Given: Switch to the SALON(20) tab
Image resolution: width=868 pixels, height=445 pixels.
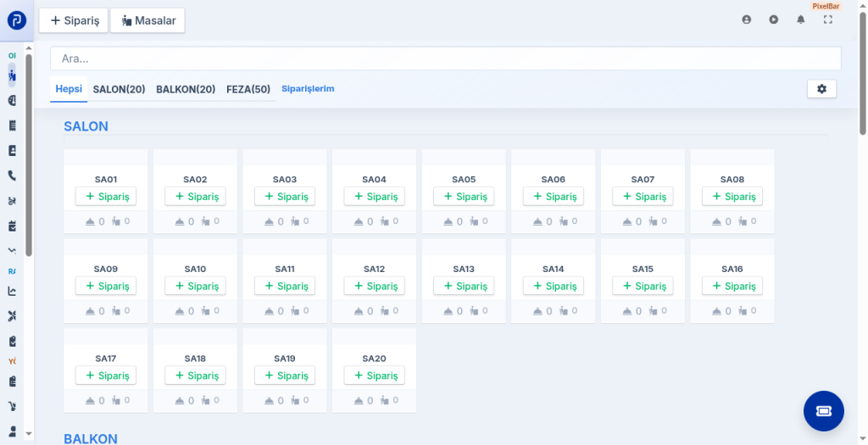Looking at the screenshot, I should point(119,89).
